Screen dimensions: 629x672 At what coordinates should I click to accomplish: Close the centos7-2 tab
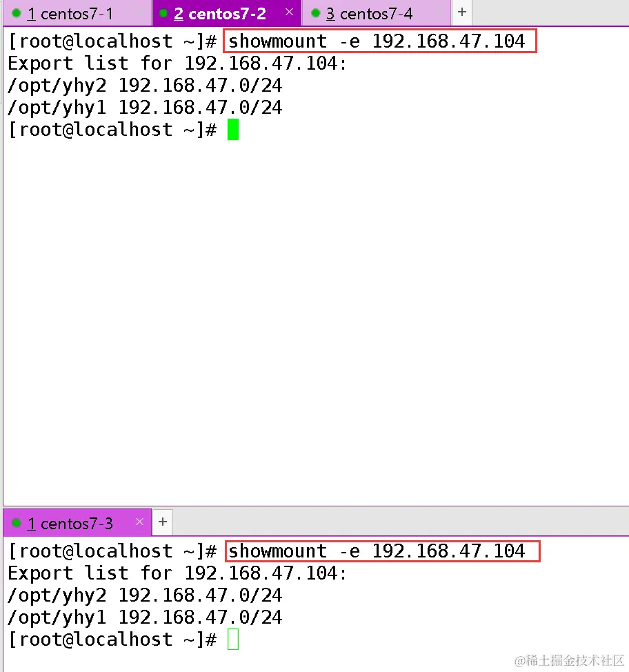pos(289,12)
